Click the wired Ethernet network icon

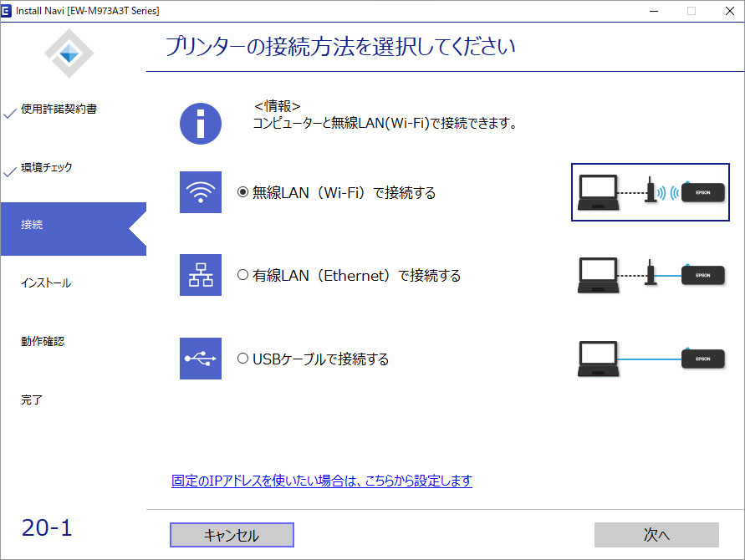(x=201, y=275)
